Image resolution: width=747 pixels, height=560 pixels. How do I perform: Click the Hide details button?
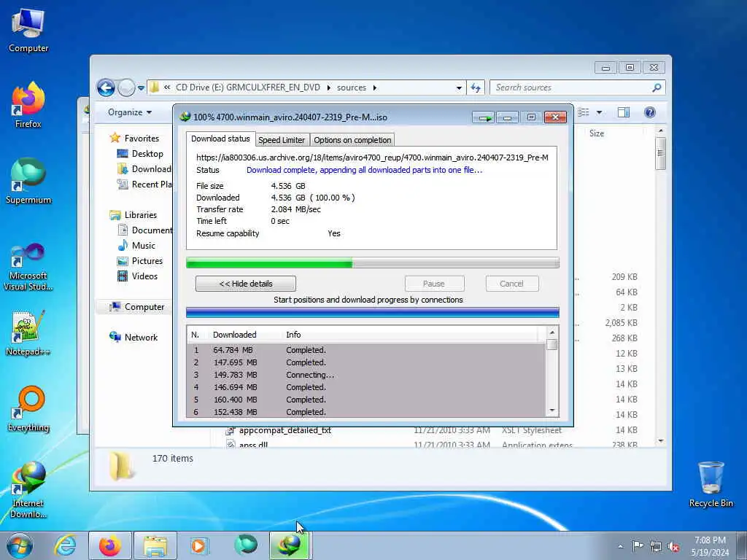(x=245, y=284)
